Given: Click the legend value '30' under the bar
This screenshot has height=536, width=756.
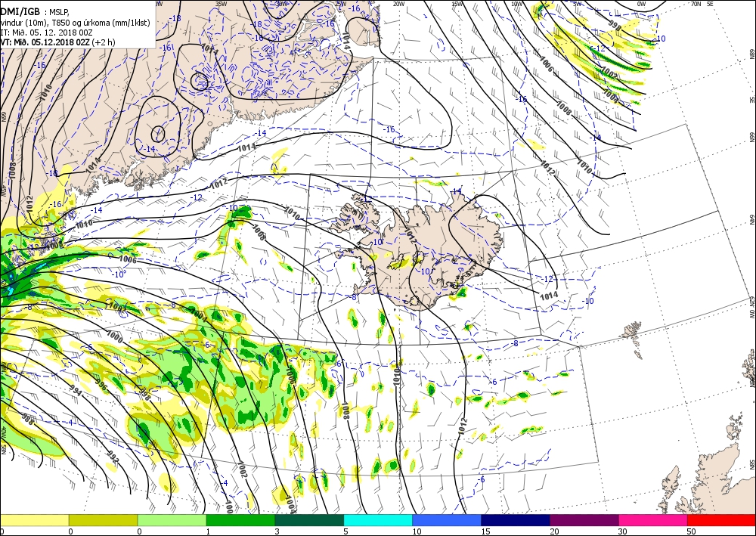Looking at the screenshot, I should pos(622,531).
